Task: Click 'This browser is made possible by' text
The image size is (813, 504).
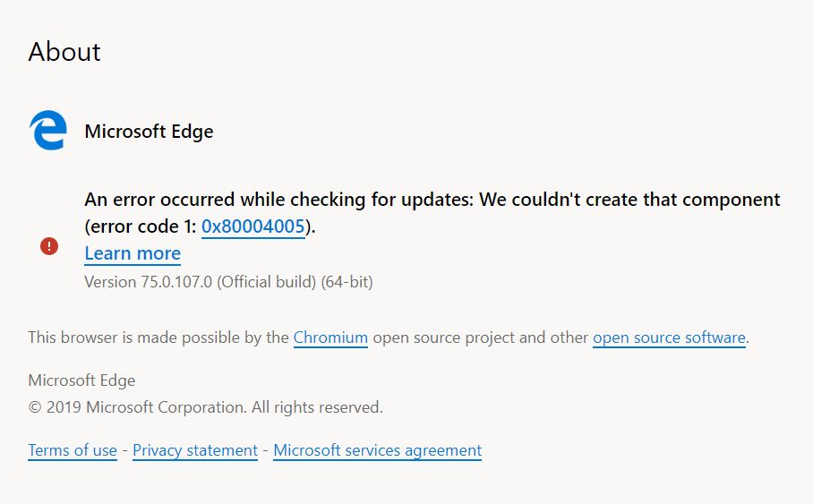Action: click(159, 338)
